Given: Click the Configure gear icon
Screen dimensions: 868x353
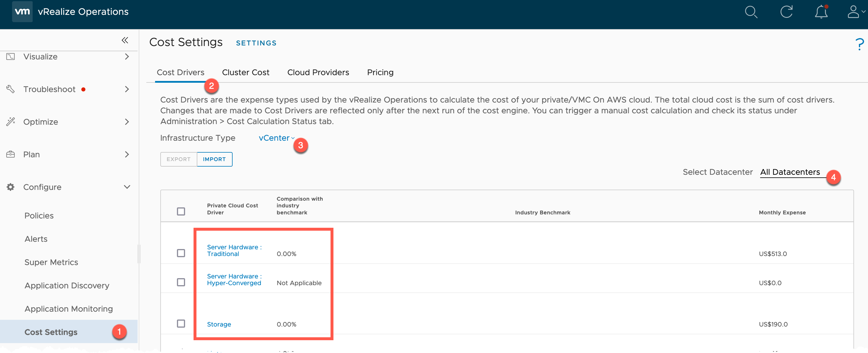Looking at the screenshot, I should tap(10, 187).
